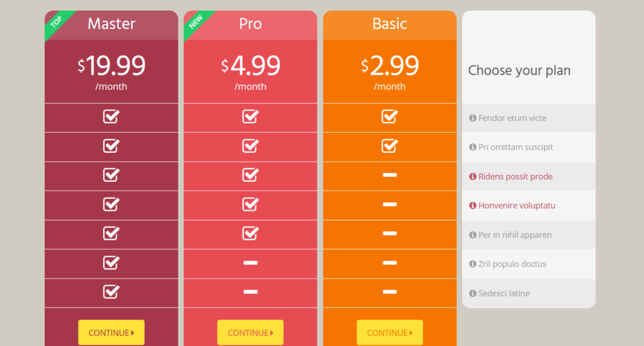Screen dimensions: 644x346
Task: Continue with the Basic plan
Action: 390,332
